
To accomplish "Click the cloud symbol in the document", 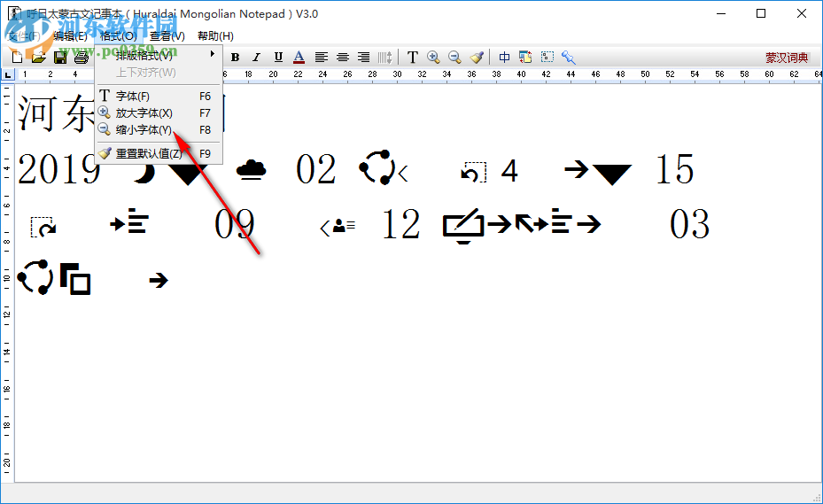I will 251,169.
